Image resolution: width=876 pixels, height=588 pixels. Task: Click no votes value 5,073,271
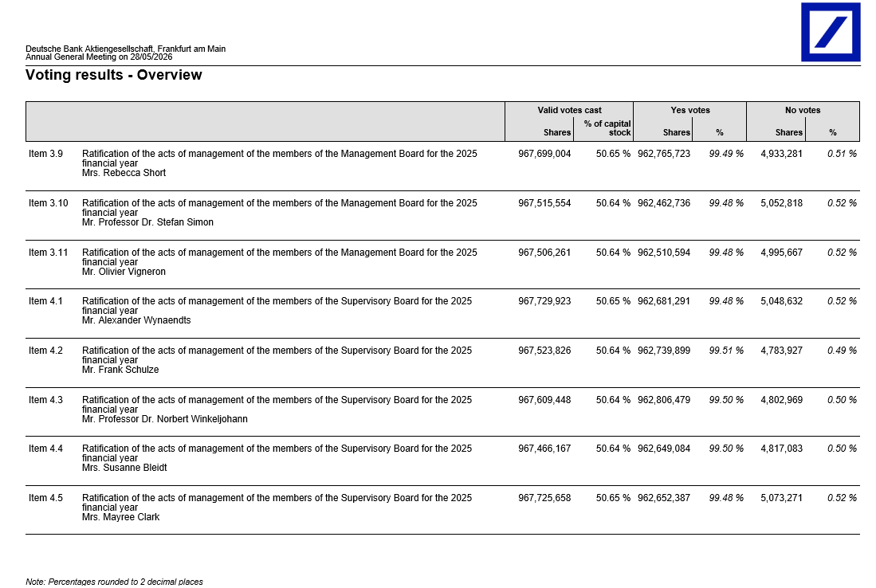(x=782, y=497)
